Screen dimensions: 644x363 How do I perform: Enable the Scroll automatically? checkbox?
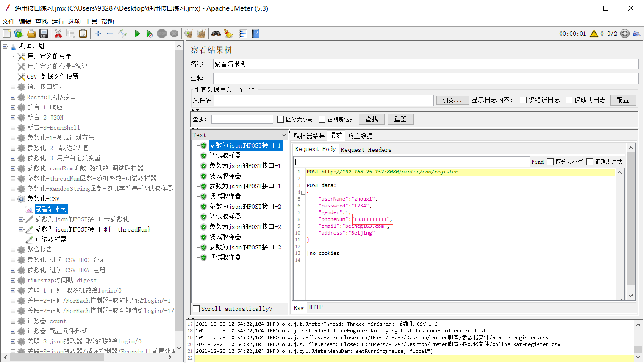point(196,309)
